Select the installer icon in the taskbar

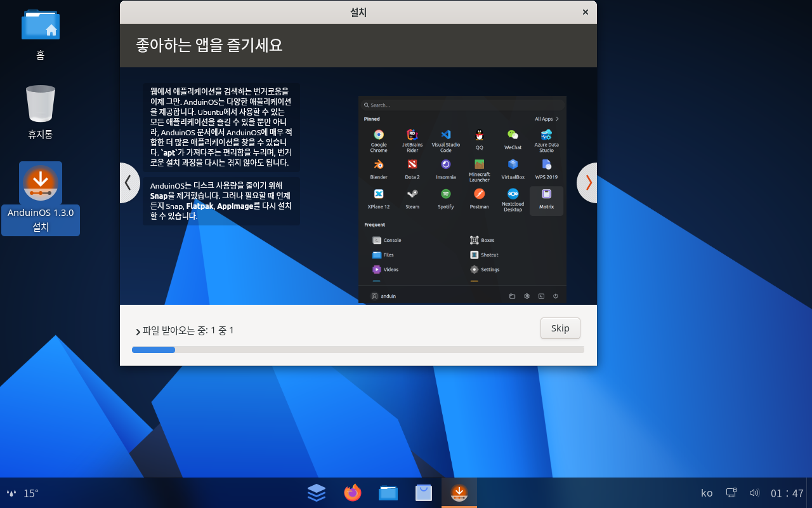459,493
